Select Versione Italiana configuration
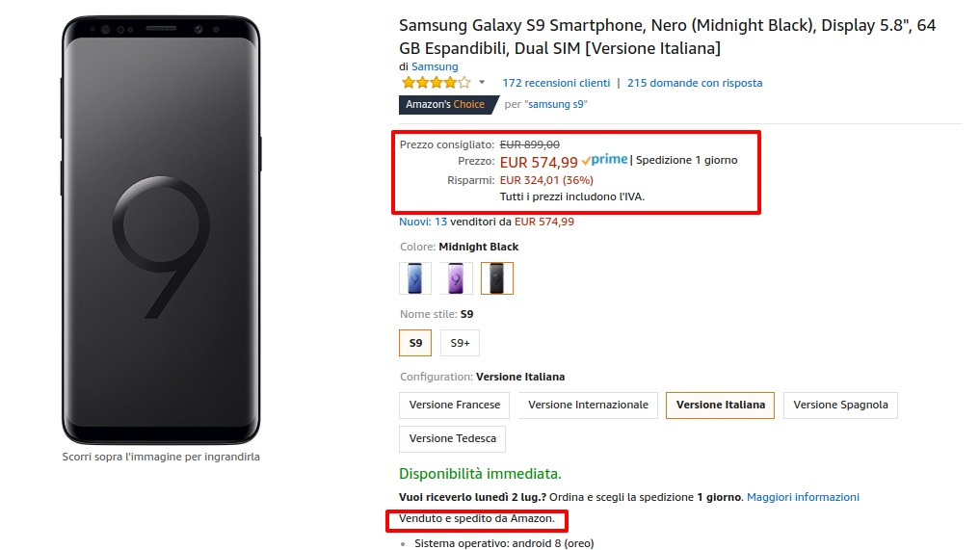This screenshot has height=550, width=980. point(721,405)
